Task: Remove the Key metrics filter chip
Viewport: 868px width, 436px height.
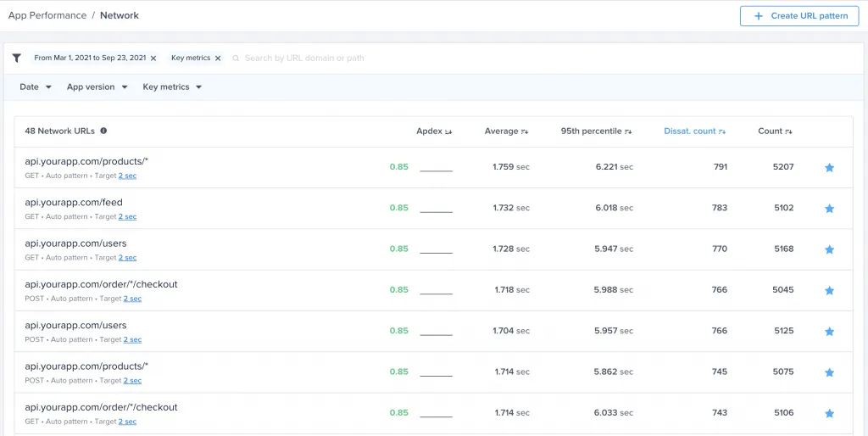Action: click(x=218, y=59)
